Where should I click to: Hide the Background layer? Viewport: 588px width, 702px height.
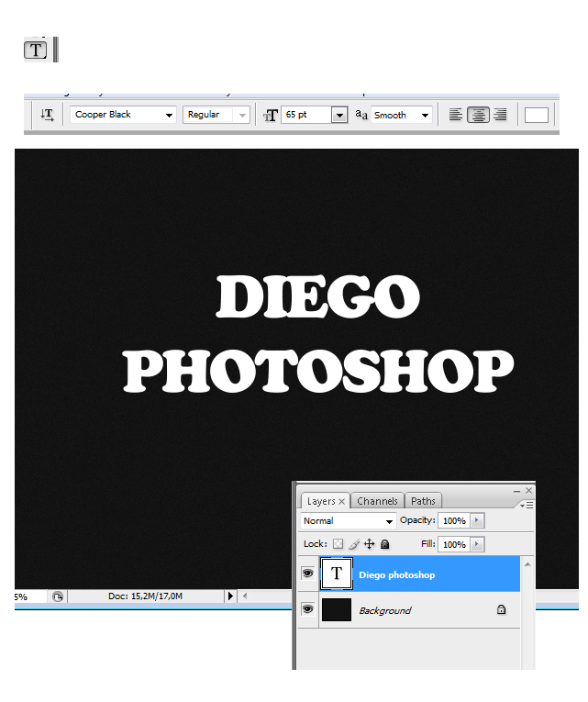pyautogui.click(x=308, y=609)
